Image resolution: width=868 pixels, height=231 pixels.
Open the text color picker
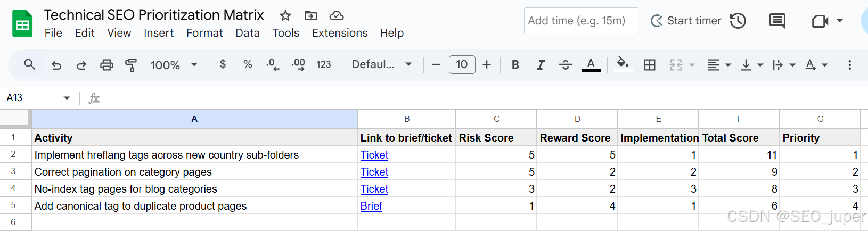(x=591, y=65)
